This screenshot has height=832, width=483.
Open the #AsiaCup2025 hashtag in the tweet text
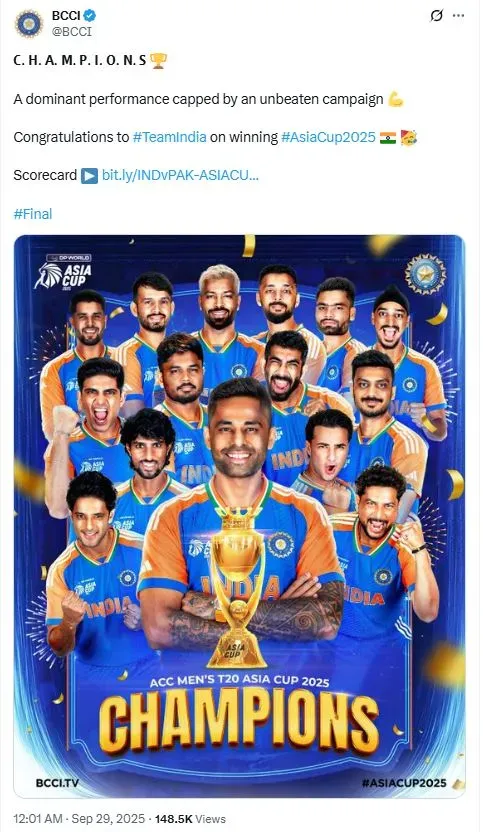tap(328, 137)
